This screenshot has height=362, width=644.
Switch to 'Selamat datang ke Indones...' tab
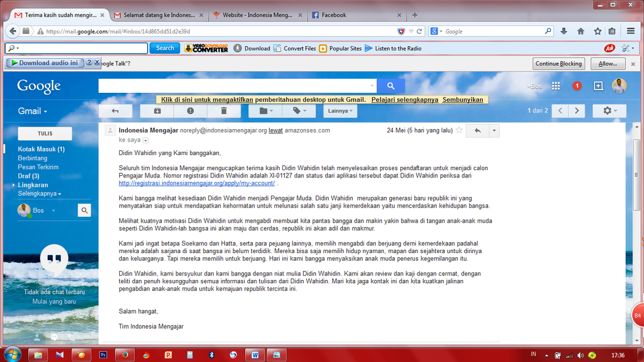[159, 15]
